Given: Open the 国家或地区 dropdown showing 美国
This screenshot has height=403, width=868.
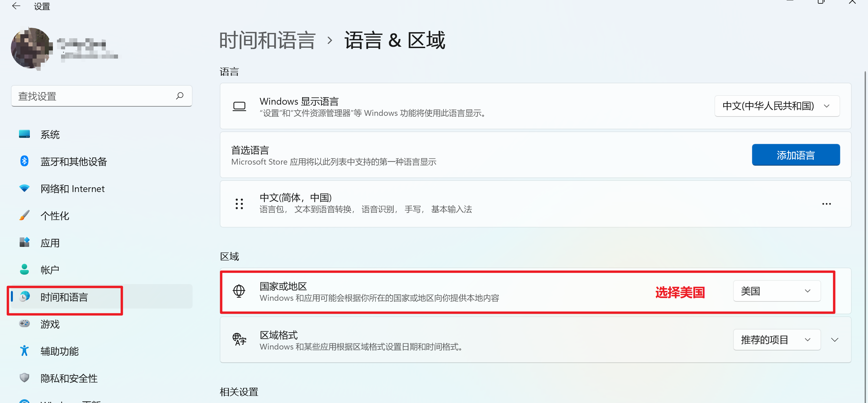Looking at the screenshot, I should click(777, 291).
